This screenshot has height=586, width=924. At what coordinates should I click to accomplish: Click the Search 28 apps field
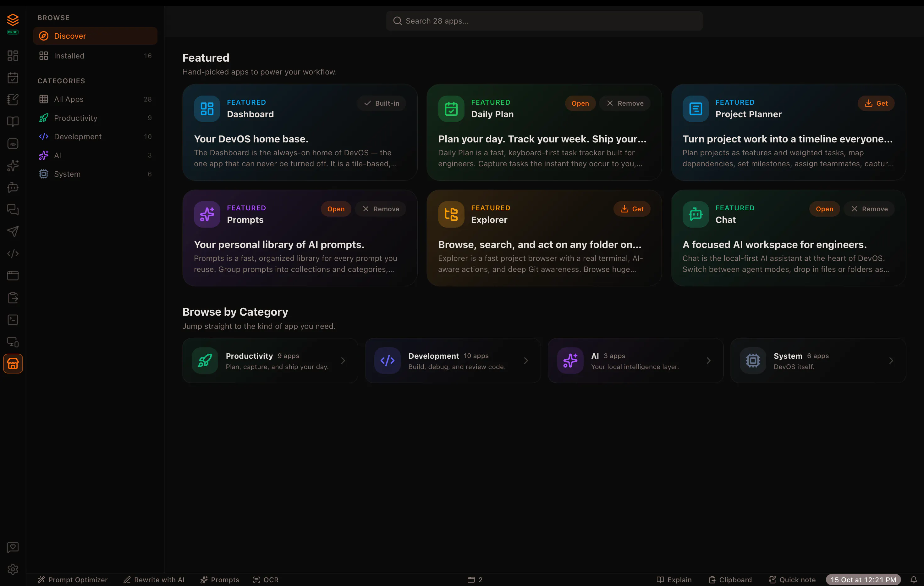click(x=544, y=21)
